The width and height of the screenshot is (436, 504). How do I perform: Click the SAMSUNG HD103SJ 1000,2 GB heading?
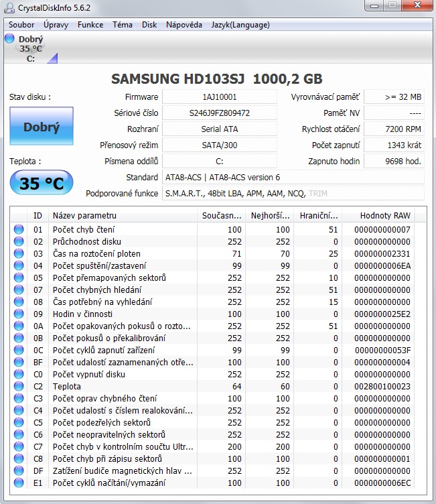click(216, 79)
